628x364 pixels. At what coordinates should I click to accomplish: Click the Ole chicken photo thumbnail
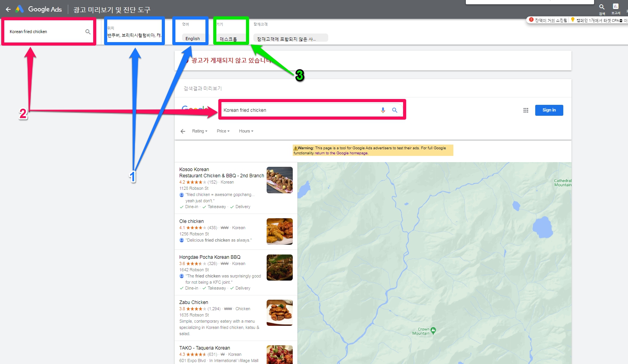(x=280, y=231)
